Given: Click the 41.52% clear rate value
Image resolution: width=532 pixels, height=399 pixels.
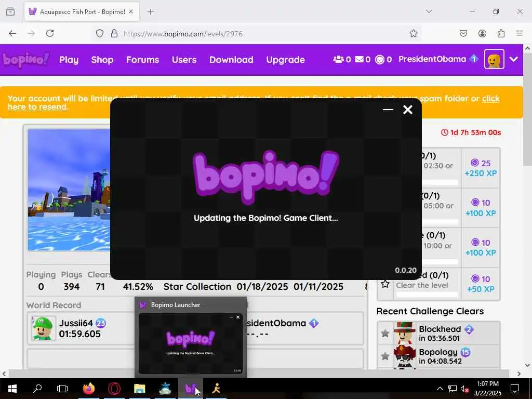Looking at the screenshot, I should click(x=138, y=287).
